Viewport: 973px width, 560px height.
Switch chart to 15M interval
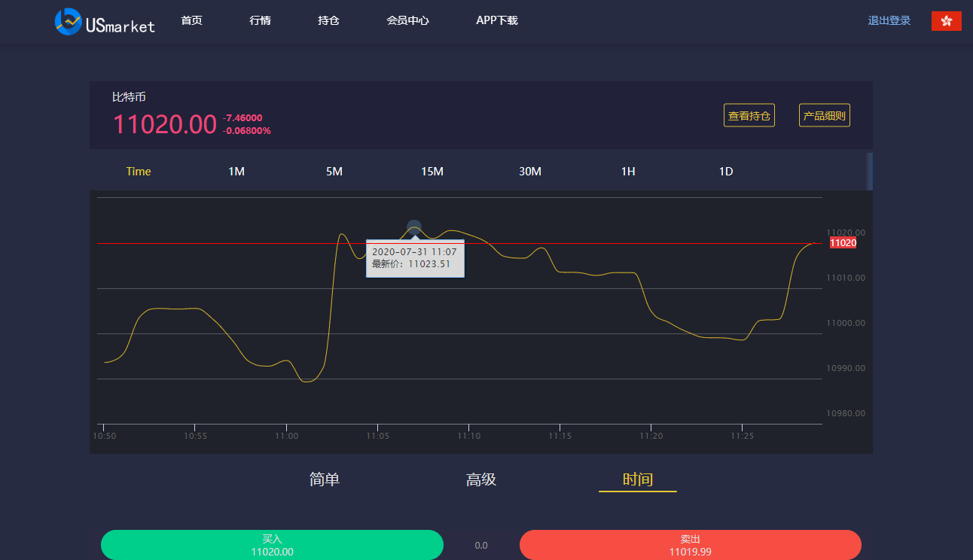tap(432, 172)
